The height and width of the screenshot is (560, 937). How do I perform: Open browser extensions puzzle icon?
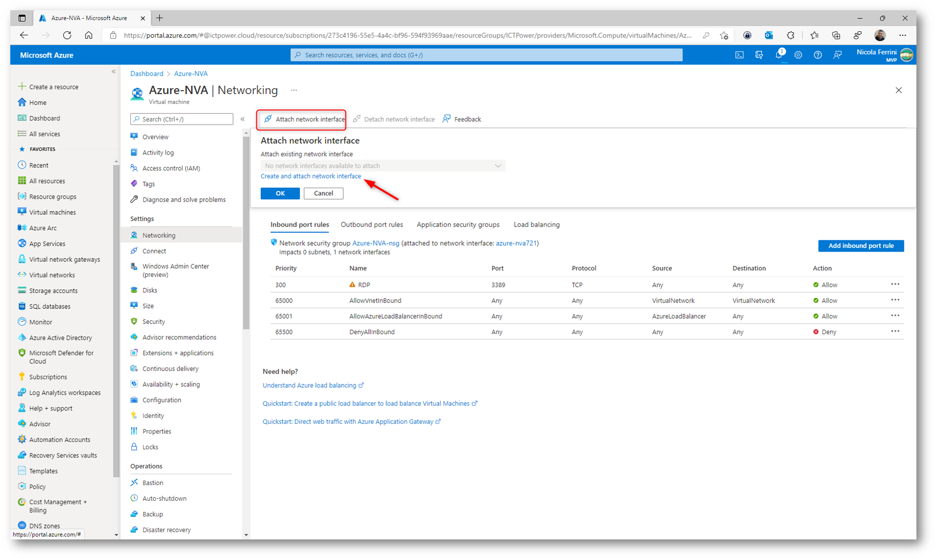[790, 35]
